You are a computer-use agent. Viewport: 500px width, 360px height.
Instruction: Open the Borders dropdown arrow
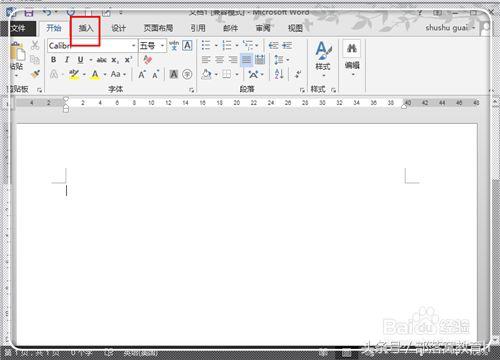[237, 75]
